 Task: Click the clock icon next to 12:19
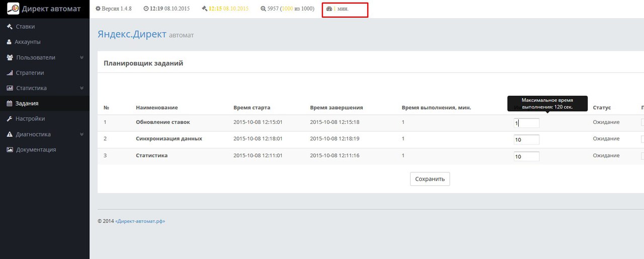pyautogui.click(x=146, y=9)
